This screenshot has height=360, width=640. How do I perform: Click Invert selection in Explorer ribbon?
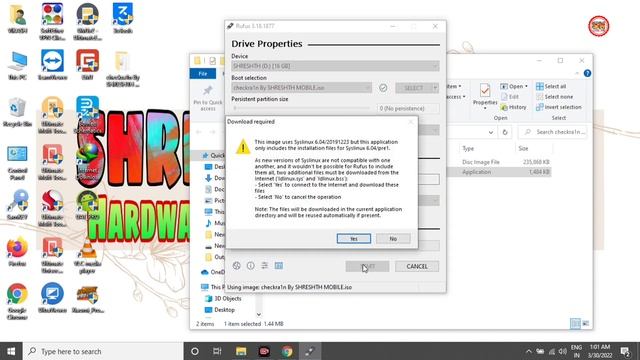pos(558,107)
